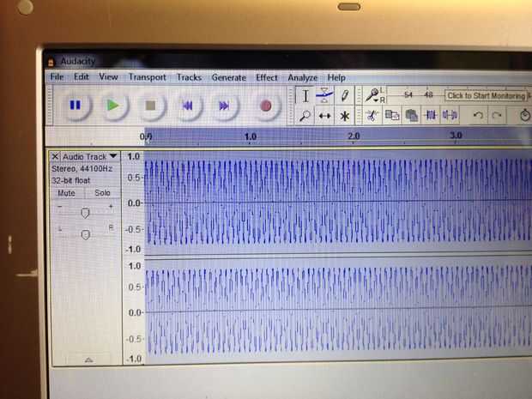Click the upper channel vertical scale
Image resolution: width=532 pixels, height=399 pixels.
point(134,203)
